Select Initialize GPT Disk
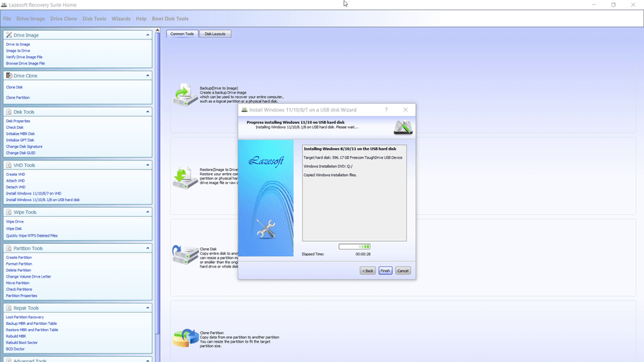644x362 pixels. (x=20, y=140)
